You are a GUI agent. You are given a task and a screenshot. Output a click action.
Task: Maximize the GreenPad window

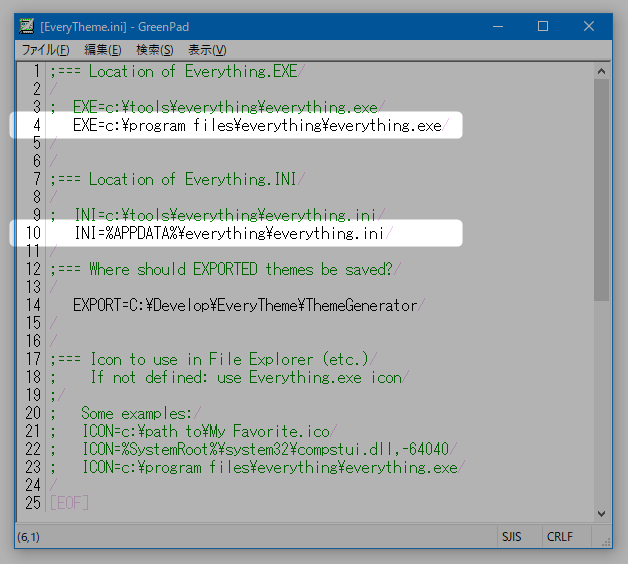(543, 26)
